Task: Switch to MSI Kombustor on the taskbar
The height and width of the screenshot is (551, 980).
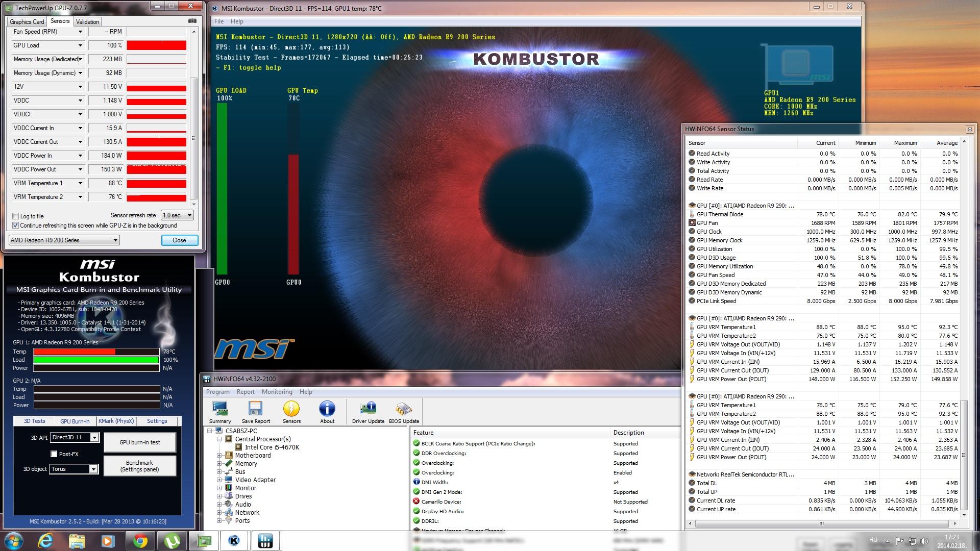Action: [234, 541]
